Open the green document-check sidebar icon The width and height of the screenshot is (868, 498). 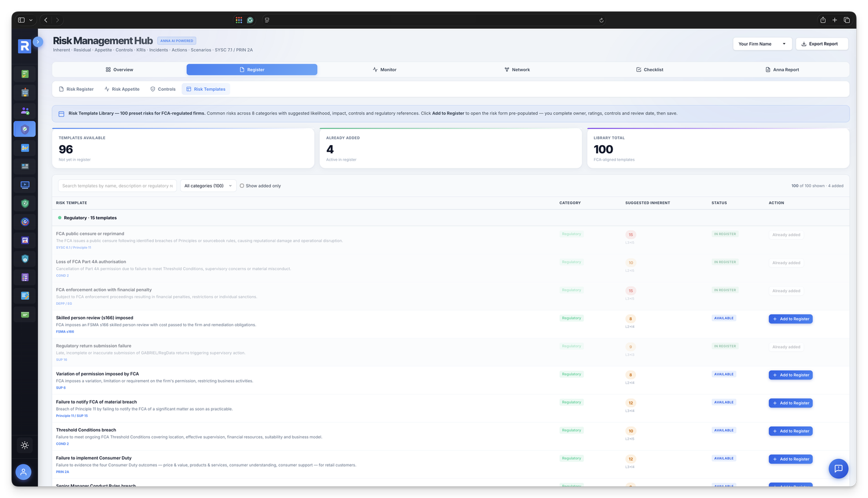(x=25, y=74)
